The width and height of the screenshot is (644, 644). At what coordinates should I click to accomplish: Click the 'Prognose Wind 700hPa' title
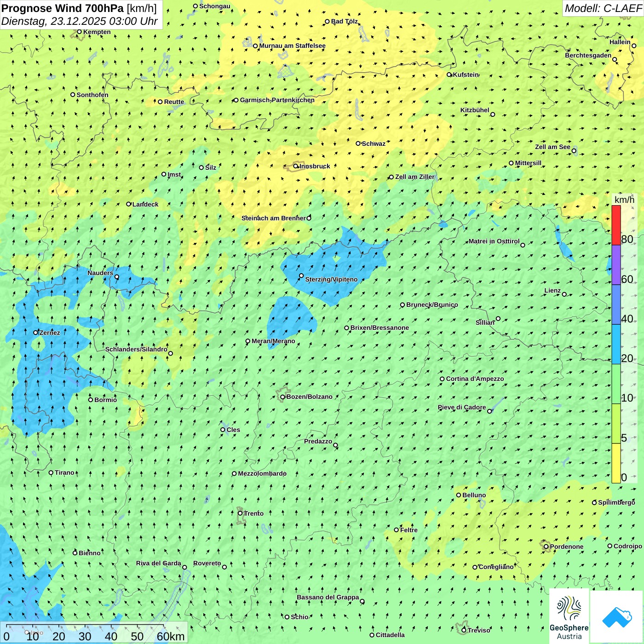(x=63, y=8)
